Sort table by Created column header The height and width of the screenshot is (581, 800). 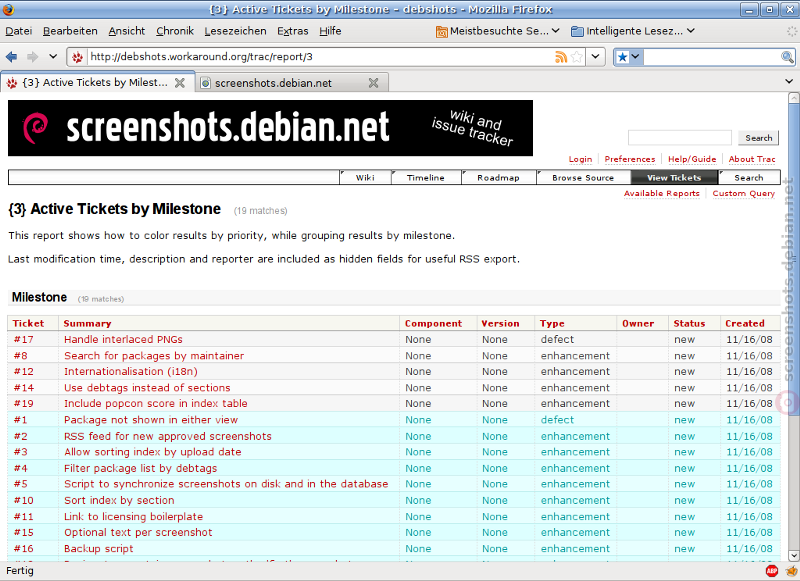point(745,323)
